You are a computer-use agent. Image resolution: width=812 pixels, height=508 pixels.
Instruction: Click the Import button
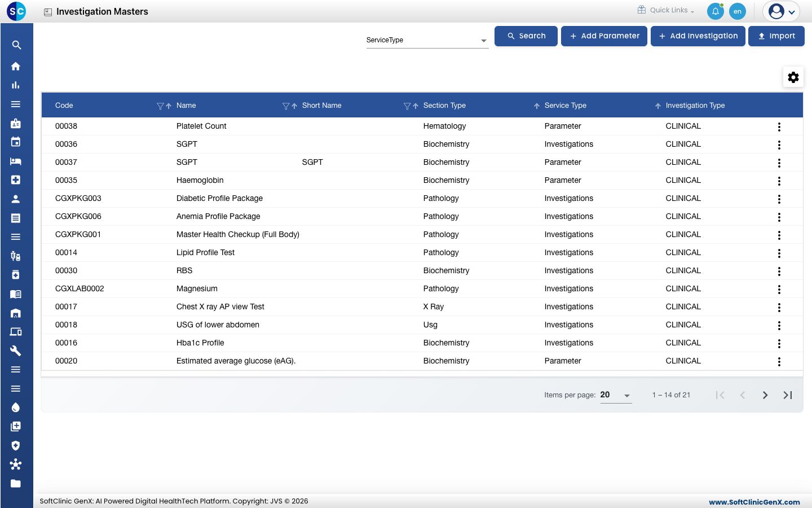coord(776,36)
